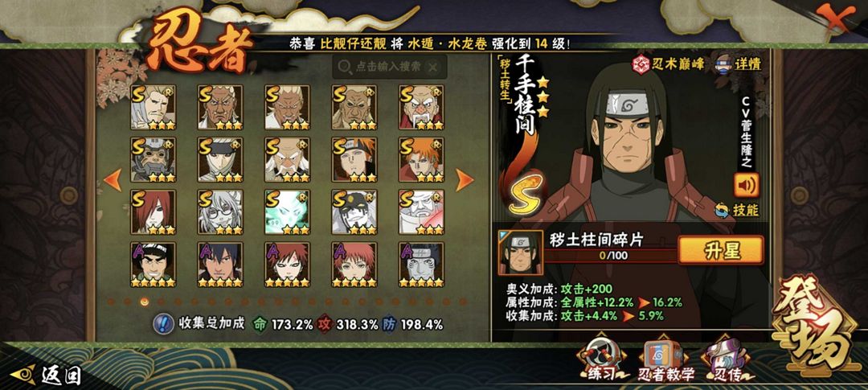Go to next ninja page arrow

click(464, 179)
